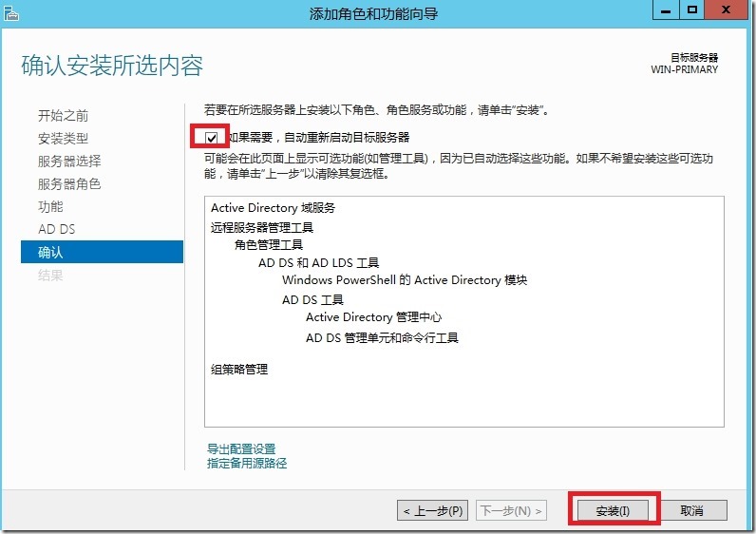Jump to the 功能 step
The image size is (756, 534).
tap(50, 207)
